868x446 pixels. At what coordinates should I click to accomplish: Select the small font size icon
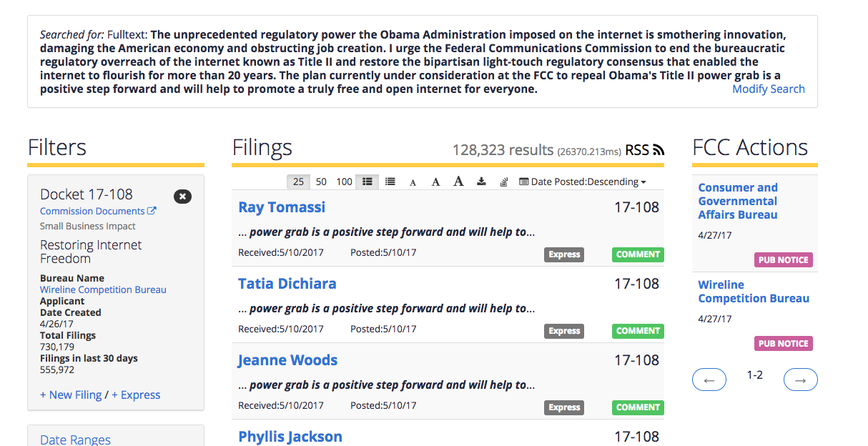point(413,182)
